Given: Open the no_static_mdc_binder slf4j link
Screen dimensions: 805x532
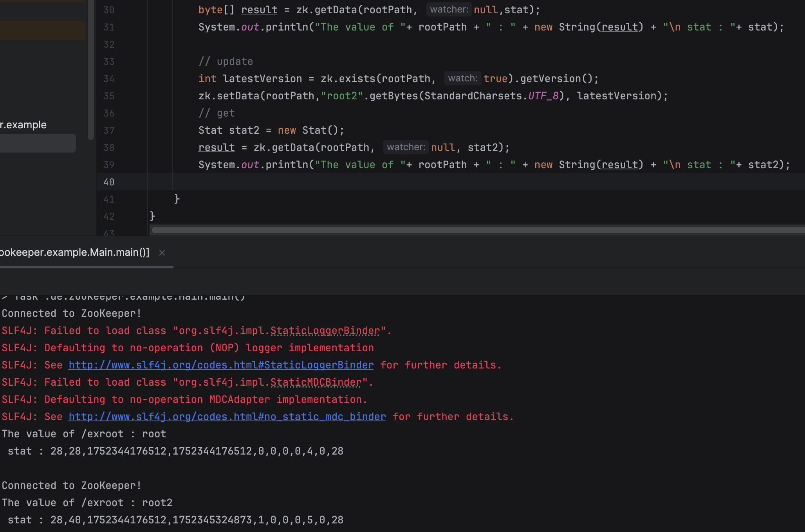Looking at the screenshot, I should click(227, 417).
